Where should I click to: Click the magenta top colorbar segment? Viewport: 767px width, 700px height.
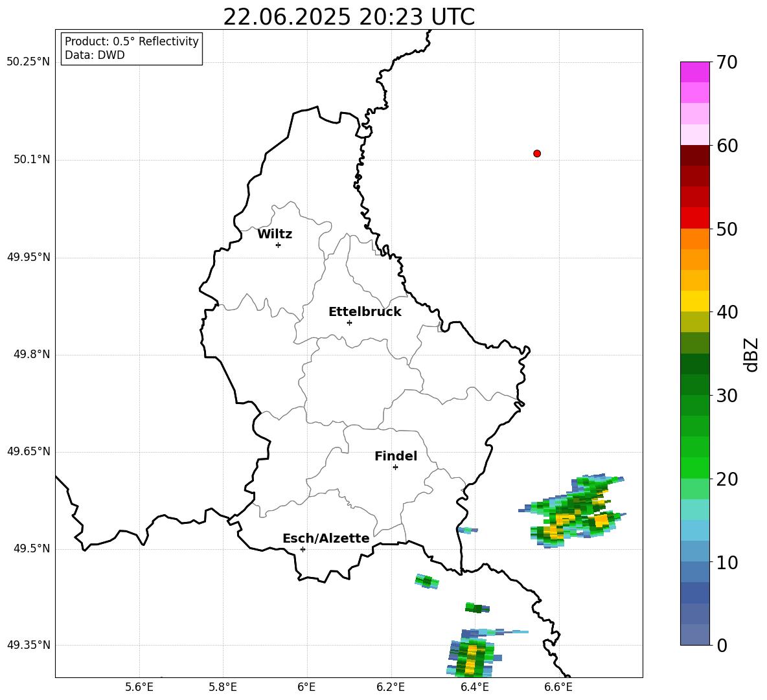695,72
